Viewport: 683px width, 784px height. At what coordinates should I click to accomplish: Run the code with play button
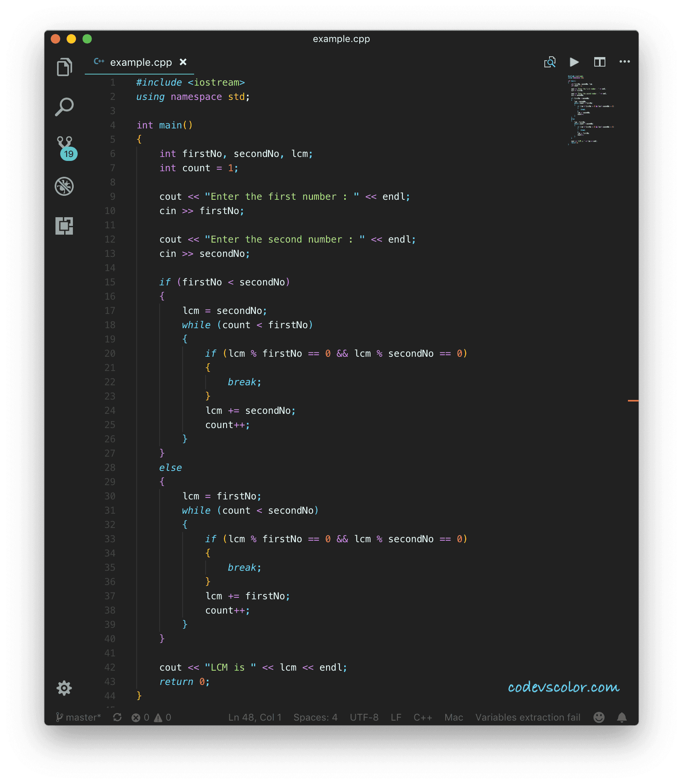coord(574,62)
